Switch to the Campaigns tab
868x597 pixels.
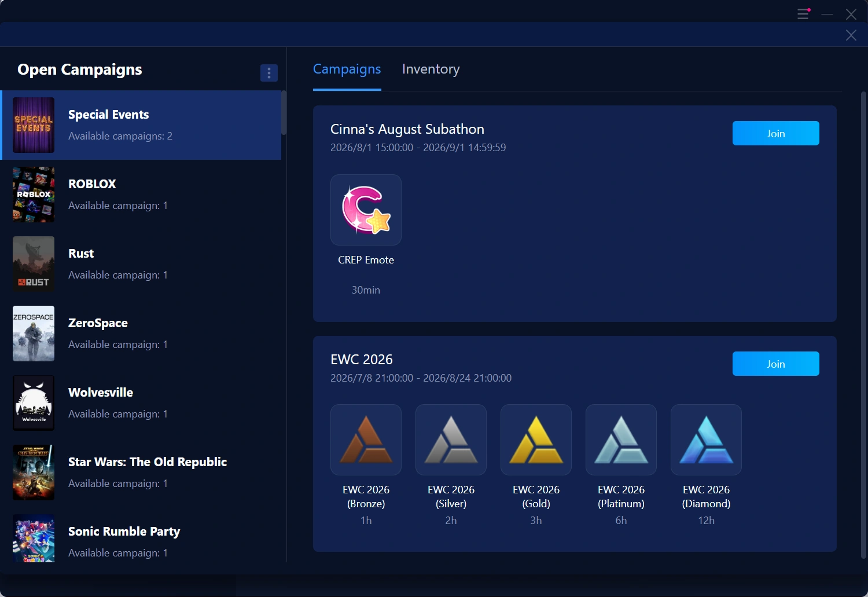tap(347, 69)
